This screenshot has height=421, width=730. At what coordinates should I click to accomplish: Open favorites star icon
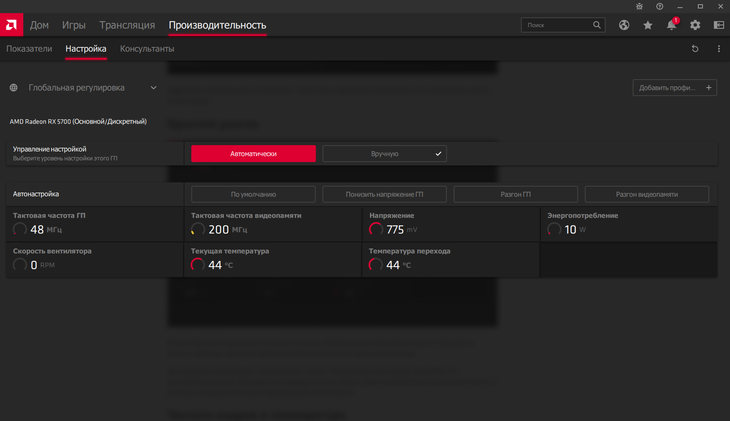click(648, 25)
